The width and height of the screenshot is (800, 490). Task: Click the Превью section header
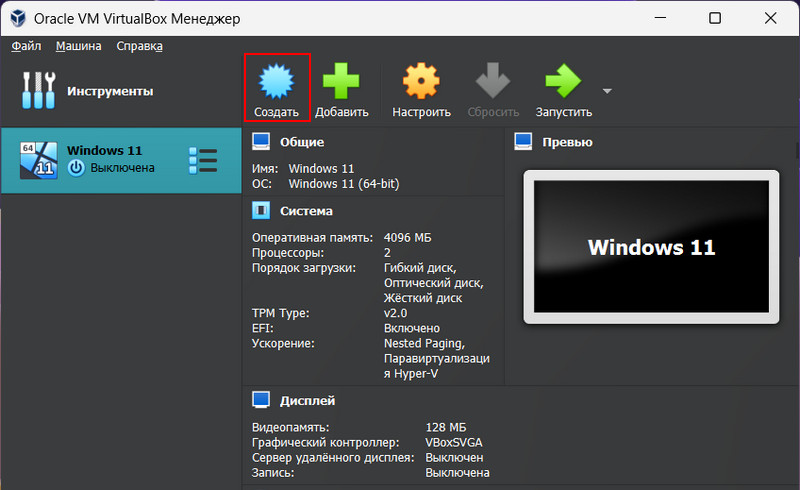point(567,142)
